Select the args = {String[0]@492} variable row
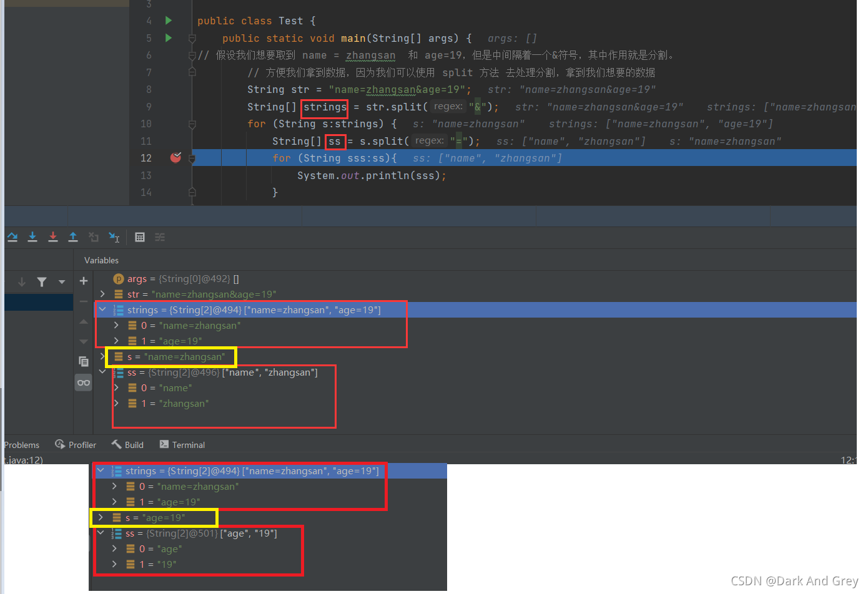 pyautogui.click(x=475, y=279)
